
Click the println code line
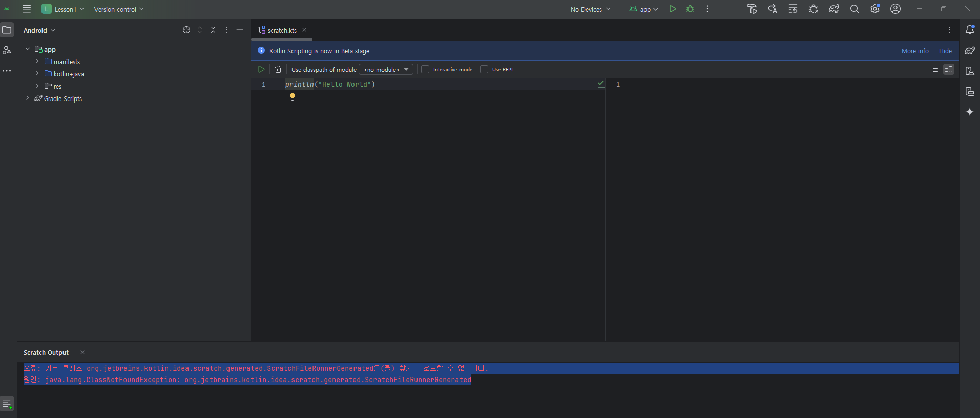tap(330, 84)
